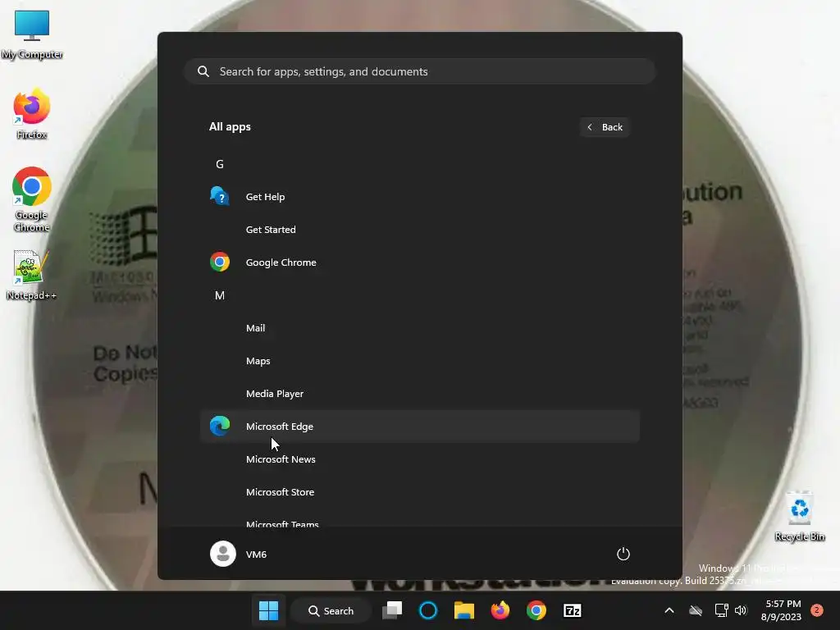Click the volume speaker tray icon

(741, 610)
